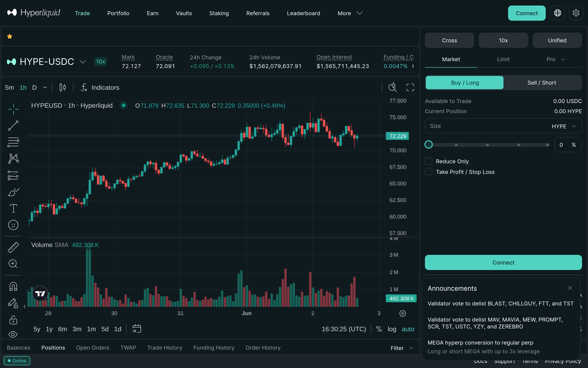
Task: Click the large Connect button in order panel
Action: pyautogui.click(x=503, y=262)
